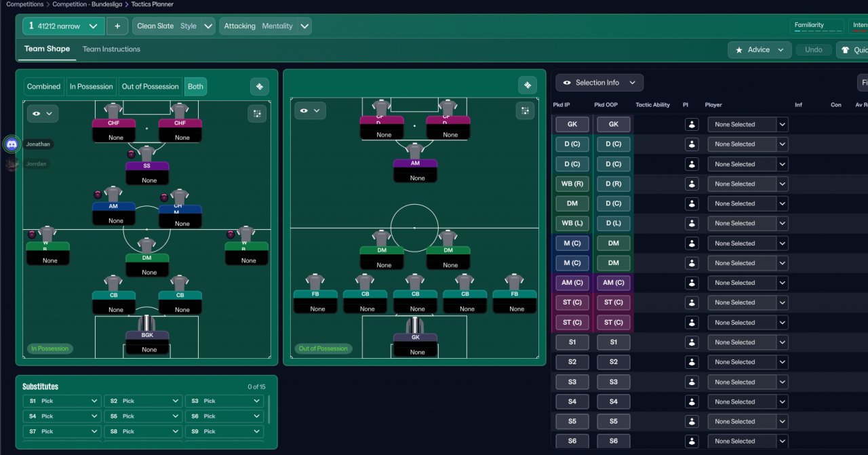
Task: Click Pkd IP AM (C) position button
Action: (x=572, y=283)
